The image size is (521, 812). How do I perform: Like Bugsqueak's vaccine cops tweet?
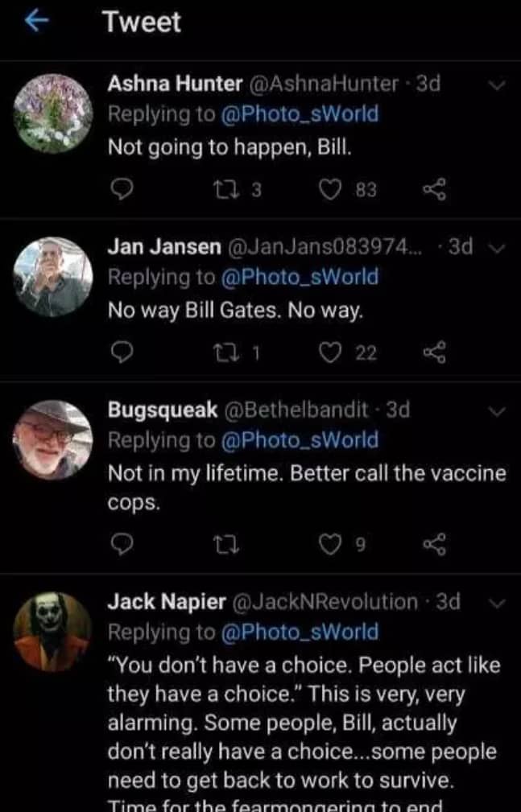click(x=328, y=546)
